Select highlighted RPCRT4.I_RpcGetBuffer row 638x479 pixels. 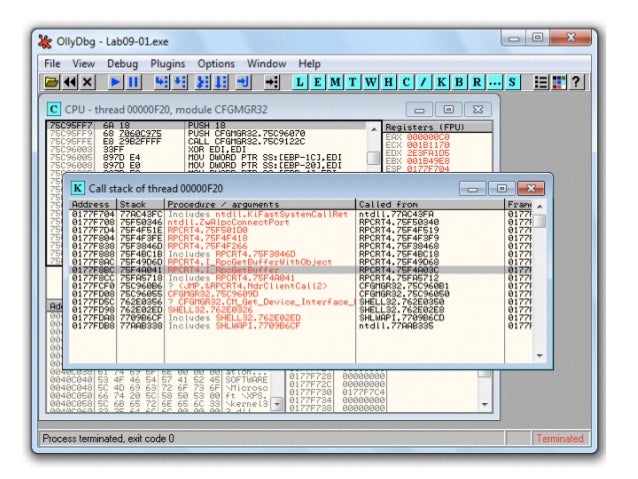[x=301, y=270]
